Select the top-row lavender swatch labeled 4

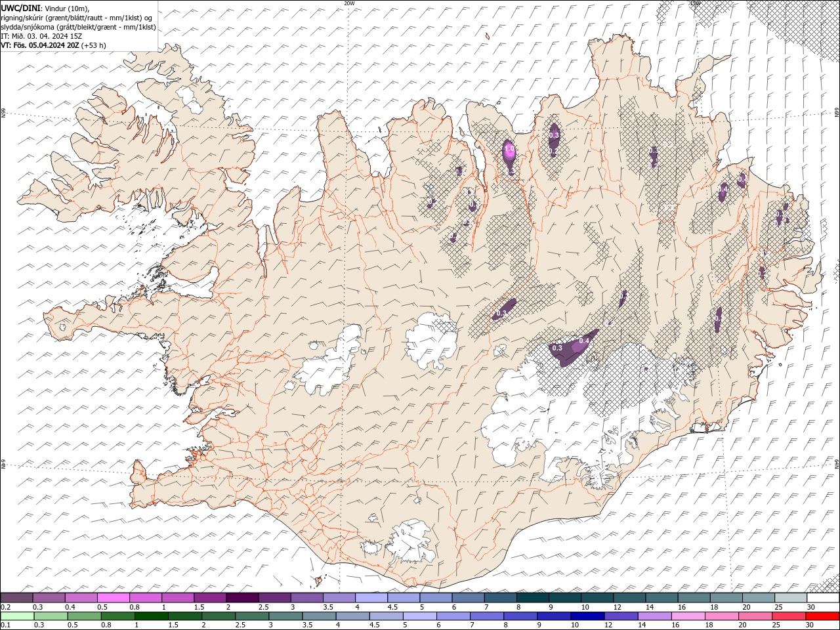(x=371, y=598)
